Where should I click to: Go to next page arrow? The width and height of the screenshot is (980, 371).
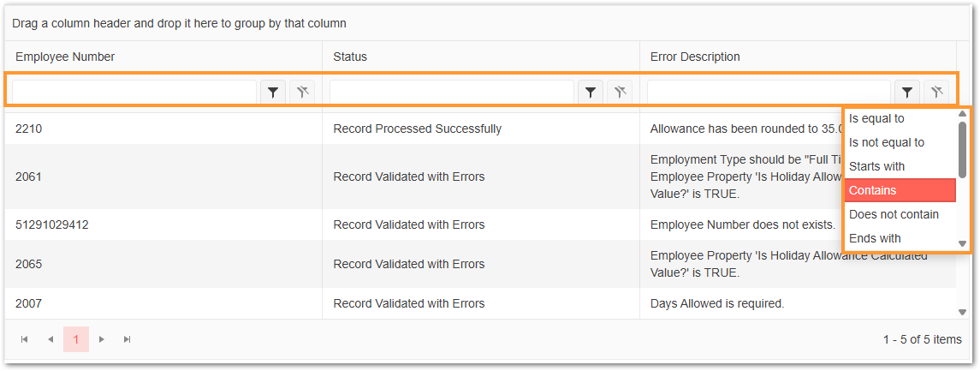click(x=101, y=339)
